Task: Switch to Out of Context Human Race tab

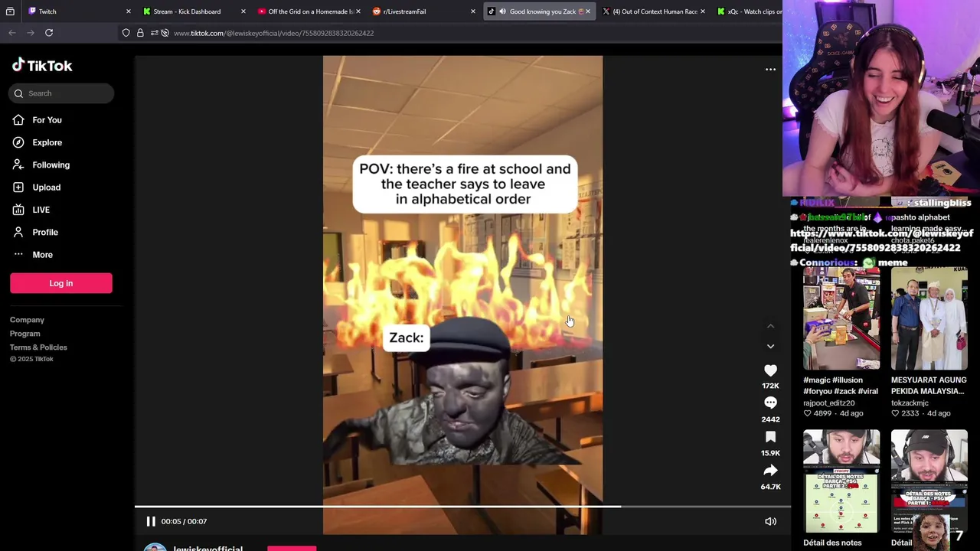Action: tap(652, 11)
